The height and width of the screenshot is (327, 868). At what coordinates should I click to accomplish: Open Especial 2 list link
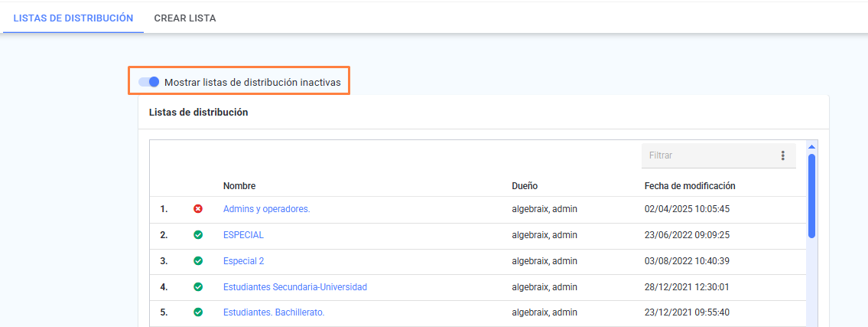(243, 261)
